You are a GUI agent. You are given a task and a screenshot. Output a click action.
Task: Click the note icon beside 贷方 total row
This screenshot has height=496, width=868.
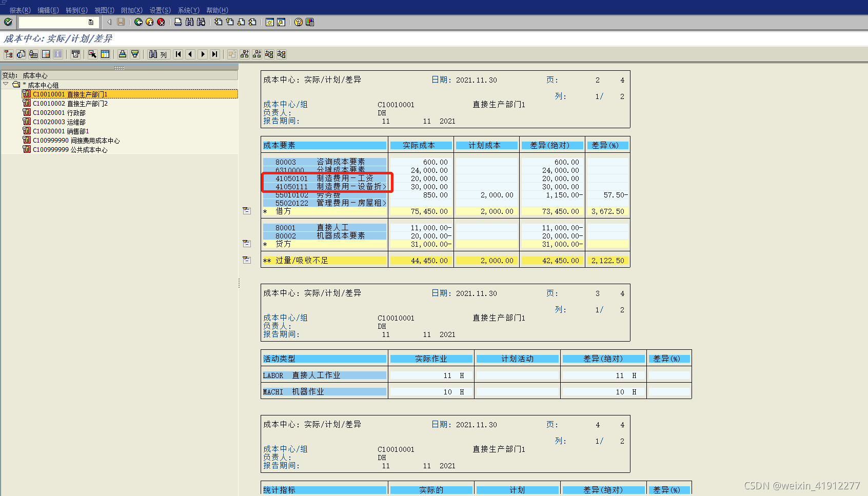point(247,244)
